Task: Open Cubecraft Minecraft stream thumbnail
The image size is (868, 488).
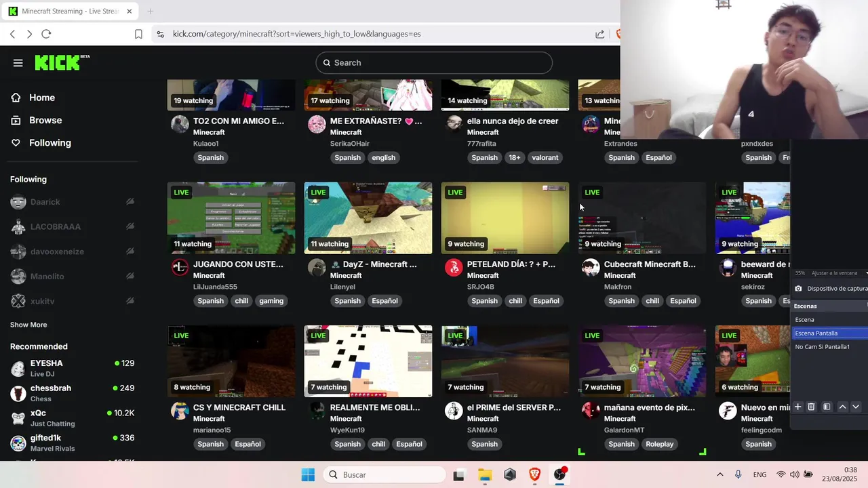Action: click(x=642, y=218)
